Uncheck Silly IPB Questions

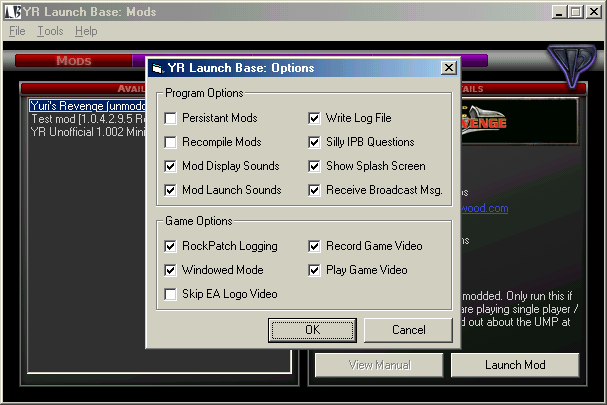(x=315, y=142)
